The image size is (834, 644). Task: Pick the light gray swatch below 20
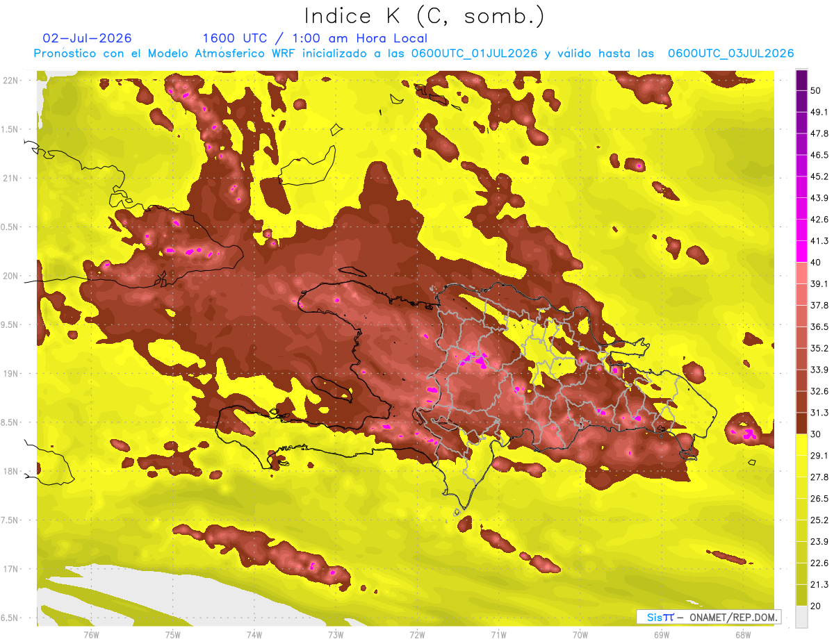(802, 617)
